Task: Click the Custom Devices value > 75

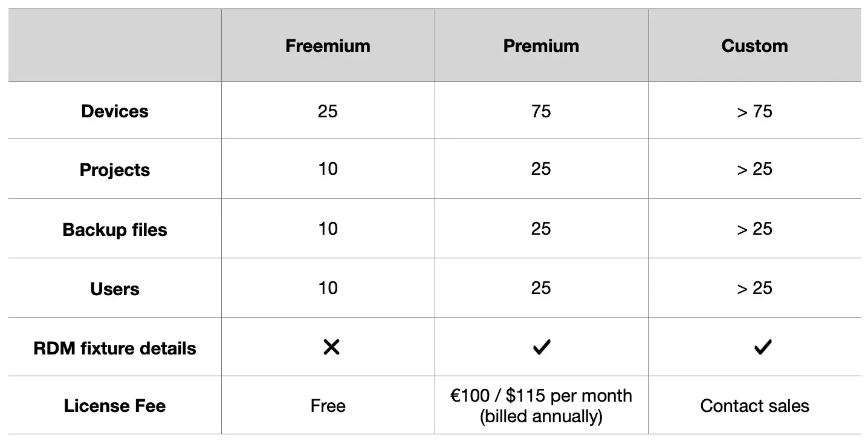Action: 754,111
